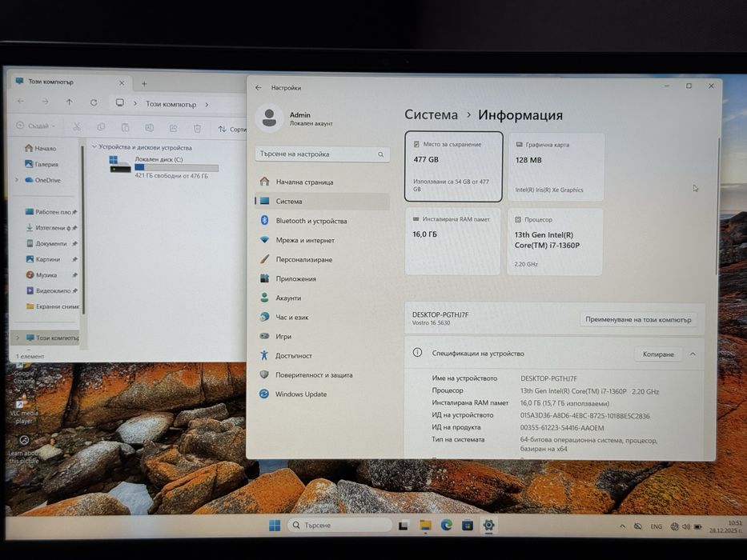Screen dimensions: 747x560
Task: Open the Място за съхранение 477 GB card
Action: point(453,166)
